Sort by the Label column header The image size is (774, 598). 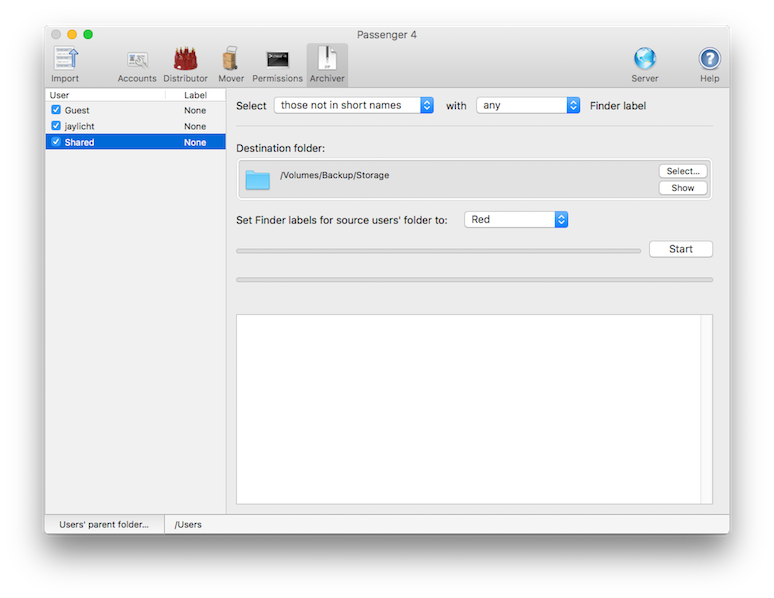[195, 95]
